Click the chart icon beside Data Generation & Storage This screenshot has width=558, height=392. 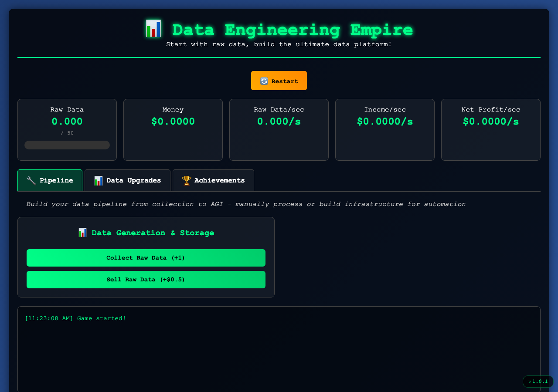pos(82,232)
